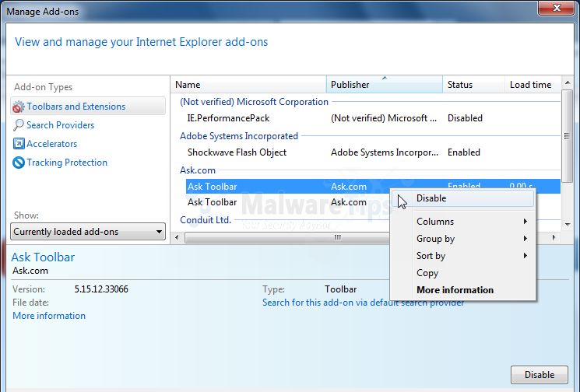The image size is (580, 392).
Task: Click the Accelerators arrow icon
Action: 19,144
